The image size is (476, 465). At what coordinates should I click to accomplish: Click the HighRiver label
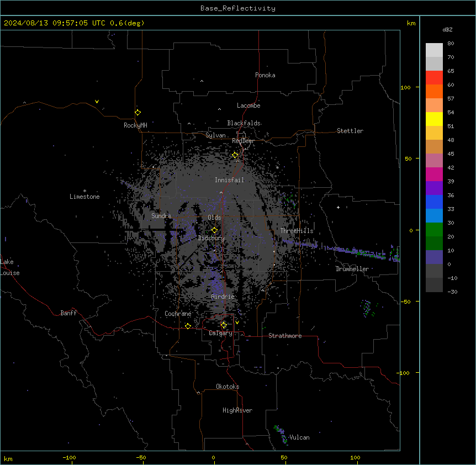click(237, 410)
